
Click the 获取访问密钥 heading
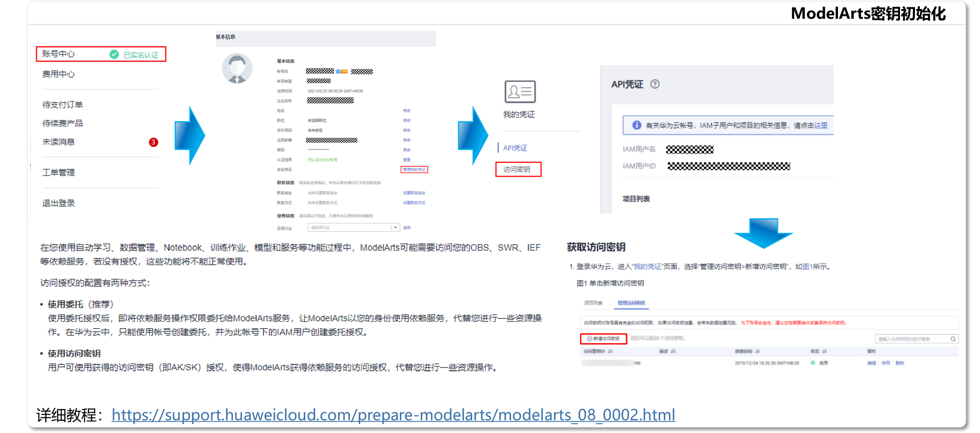(x=596, y=247)
